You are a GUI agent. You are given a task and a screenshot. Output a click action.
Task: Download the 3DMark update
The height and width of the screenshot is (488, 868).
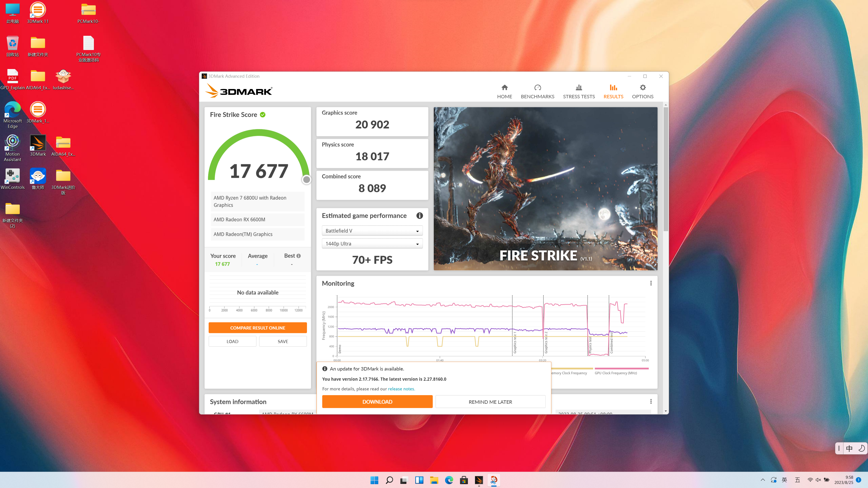pos(377,402)
